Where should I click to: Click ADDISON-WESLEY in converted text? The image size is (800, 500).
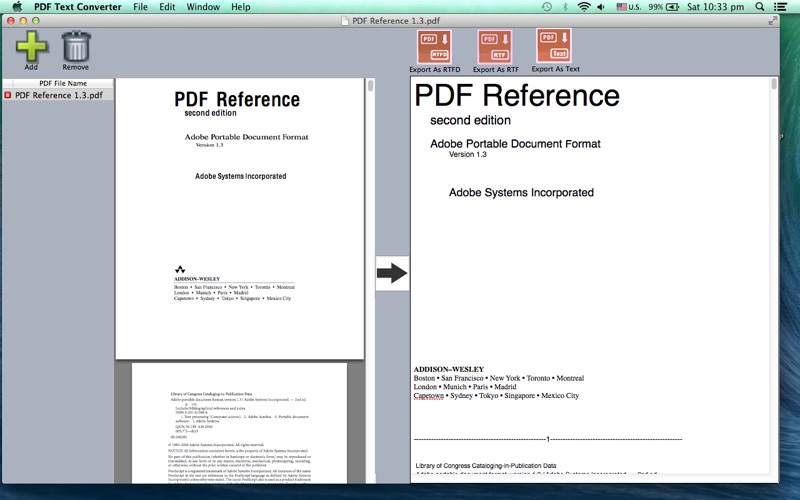point(449,369)
